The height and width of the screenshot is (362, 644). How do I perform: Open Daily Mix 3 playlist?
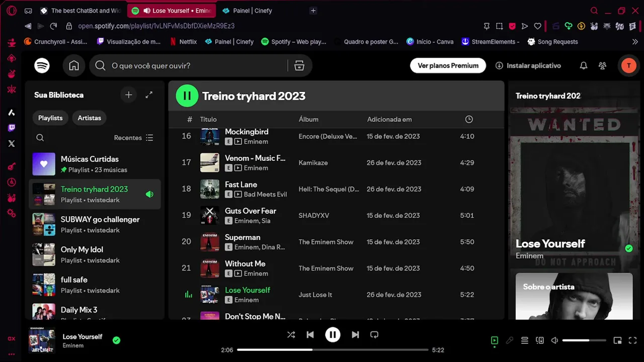pos(95,311)
